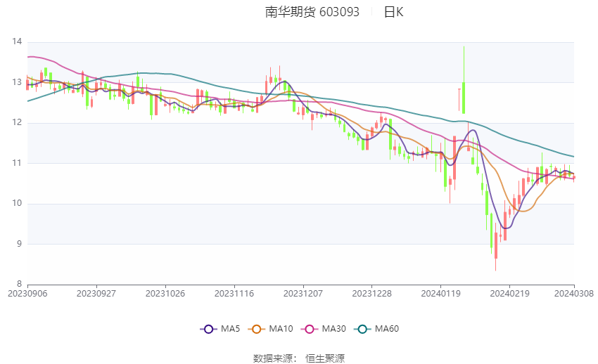The image size is (598, 364).
Task: Click the 20231026 date axis label
Action: pyautogui.click(x=165, y=294)
